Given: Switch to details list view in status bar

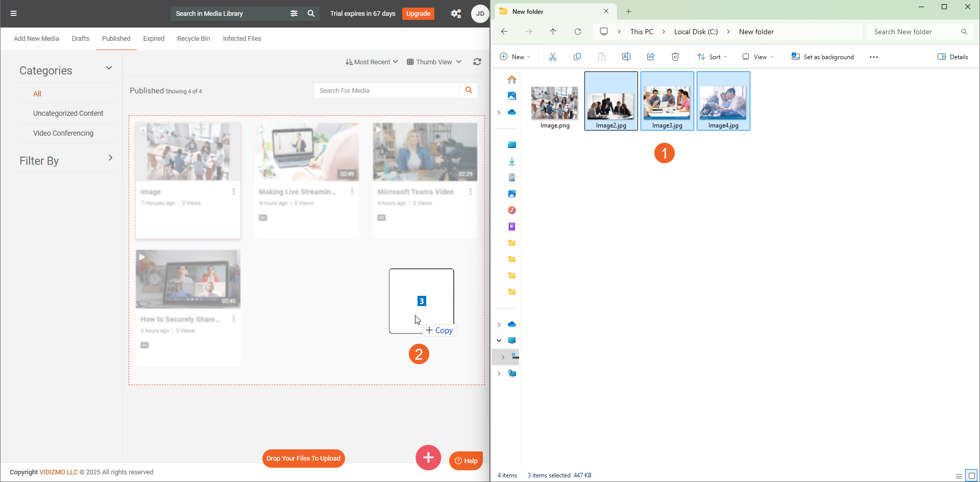Looking at the screenshot, I should coord(959,476).
